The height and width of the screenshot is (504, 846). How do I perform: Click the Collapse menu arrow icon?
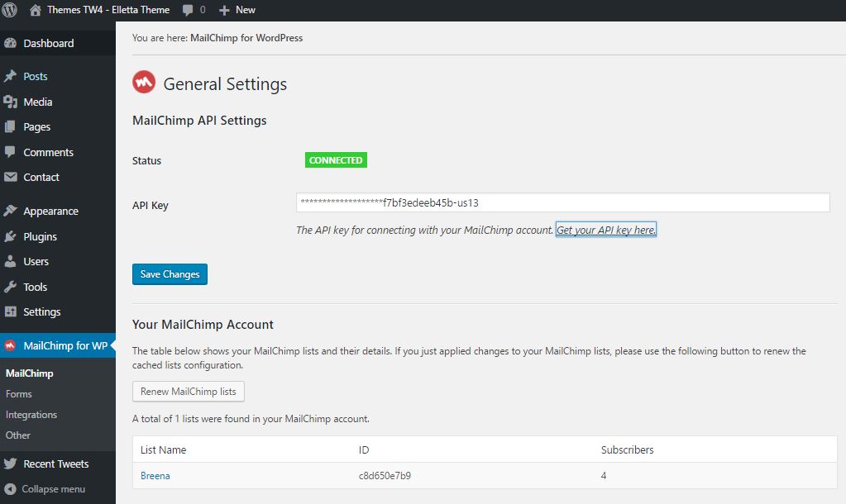[x=10, y=489]
